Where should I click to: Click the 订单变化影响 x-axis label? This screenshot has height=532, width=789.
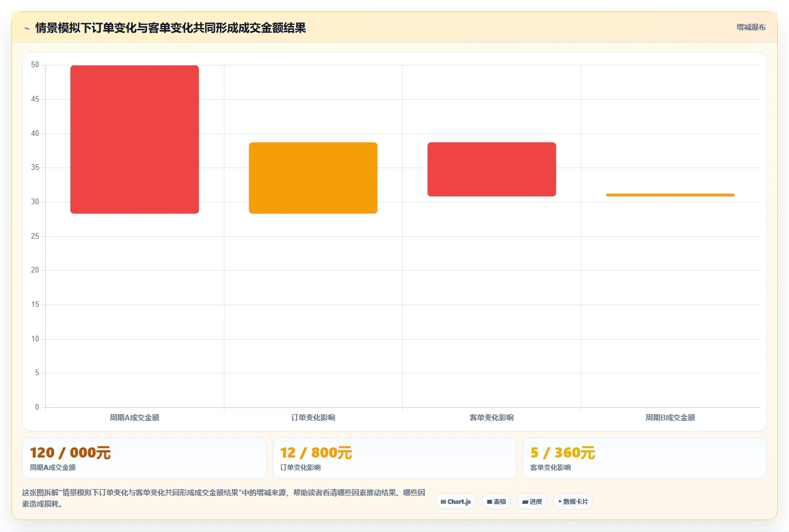point(313,417)
